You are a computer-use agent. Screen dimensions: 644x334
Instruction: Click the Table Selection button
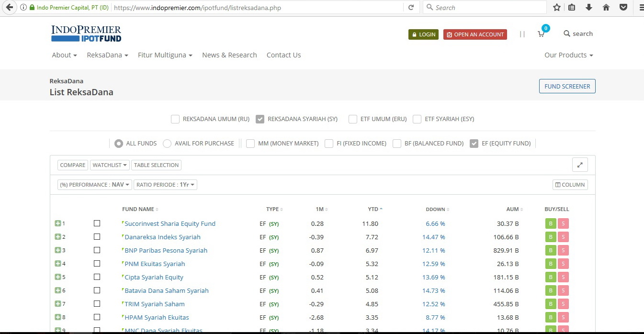[156, 165]
